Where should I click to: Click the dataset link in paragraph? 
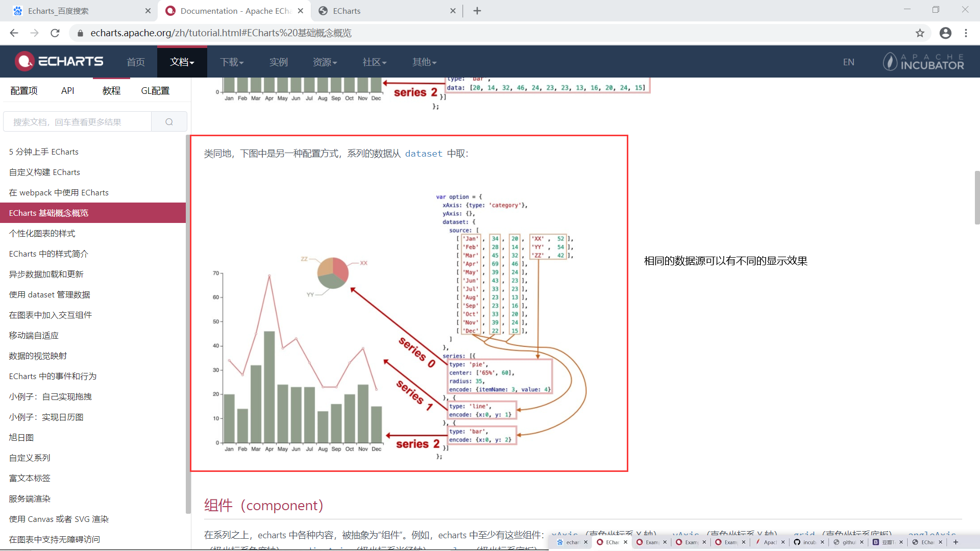(424, 154)
